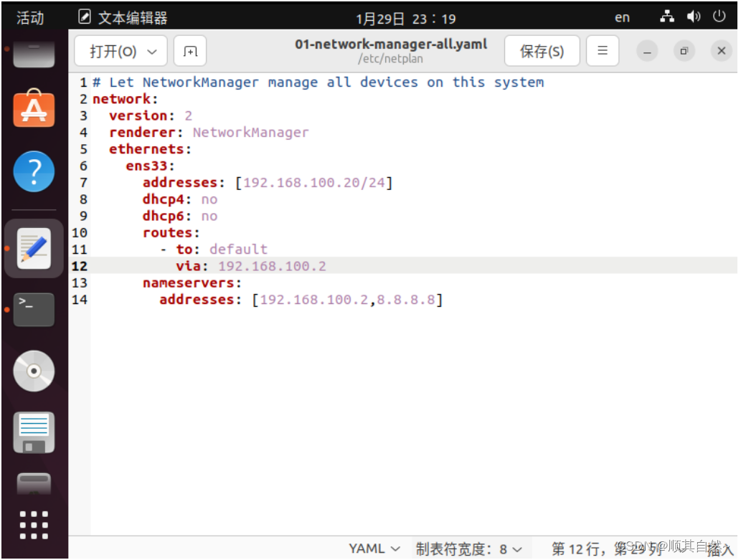The height and width of the screenshot is (560, 741).
Task: Toggle 插入 overwrite mode in status bar
Action: point(717,549)
